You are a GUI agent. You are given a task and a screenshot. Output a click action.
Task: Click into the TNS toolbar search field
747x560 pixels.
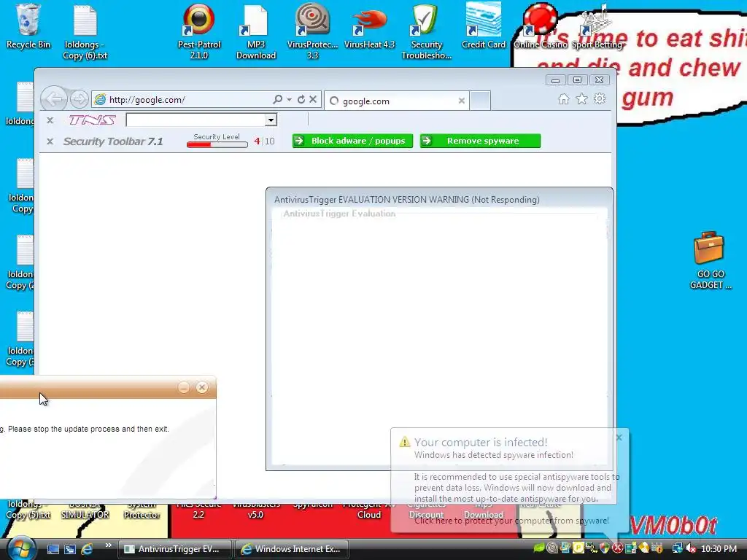(196, 120)
